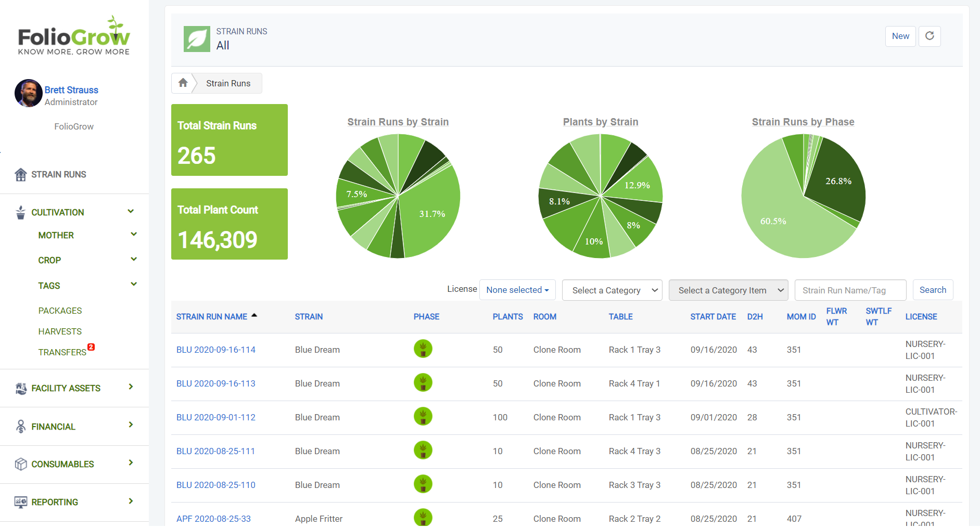The image size is (980, 527).
Task: Expand the Mother submenu chevron
Action: pos(134,235)
